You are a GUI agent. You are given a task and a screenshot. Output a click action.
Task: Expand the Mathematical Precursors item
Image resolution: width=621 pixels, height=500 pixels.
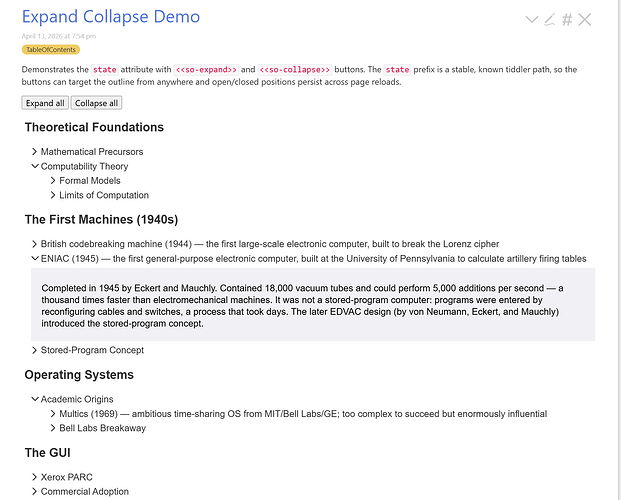[35, 152]
